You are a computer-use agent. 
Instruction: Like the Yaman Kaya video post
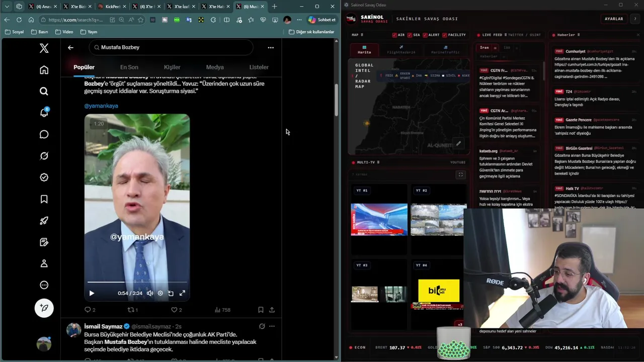point(177,310)
